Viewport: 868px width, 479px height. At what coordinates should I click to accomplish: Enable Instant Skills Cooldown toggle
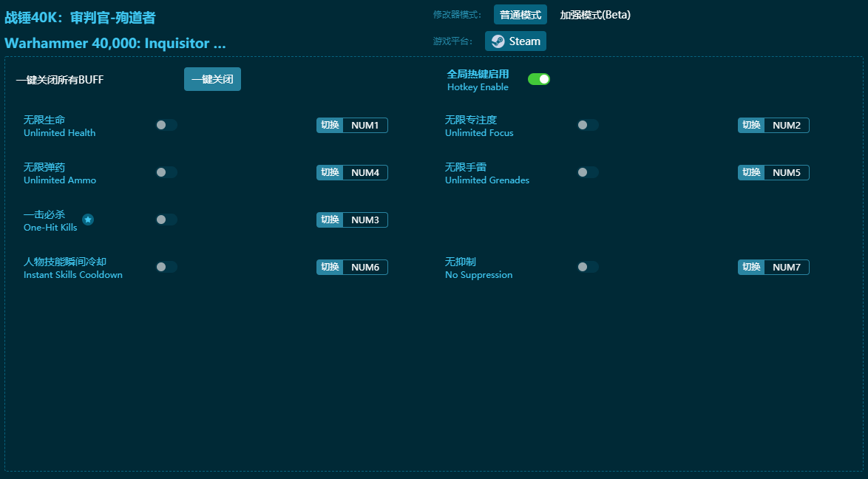(x=166, y=267)
